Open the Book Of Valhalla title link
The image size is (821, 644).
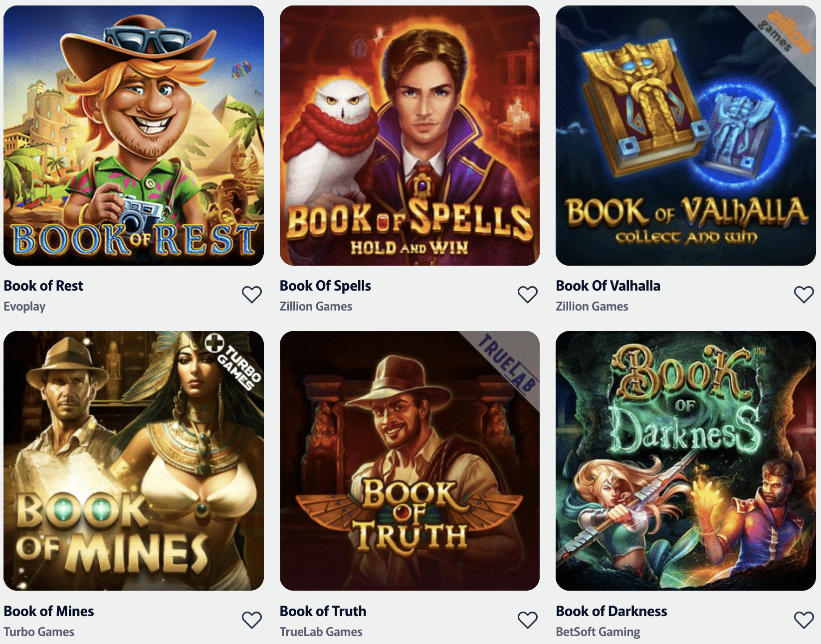click(608, 286)
